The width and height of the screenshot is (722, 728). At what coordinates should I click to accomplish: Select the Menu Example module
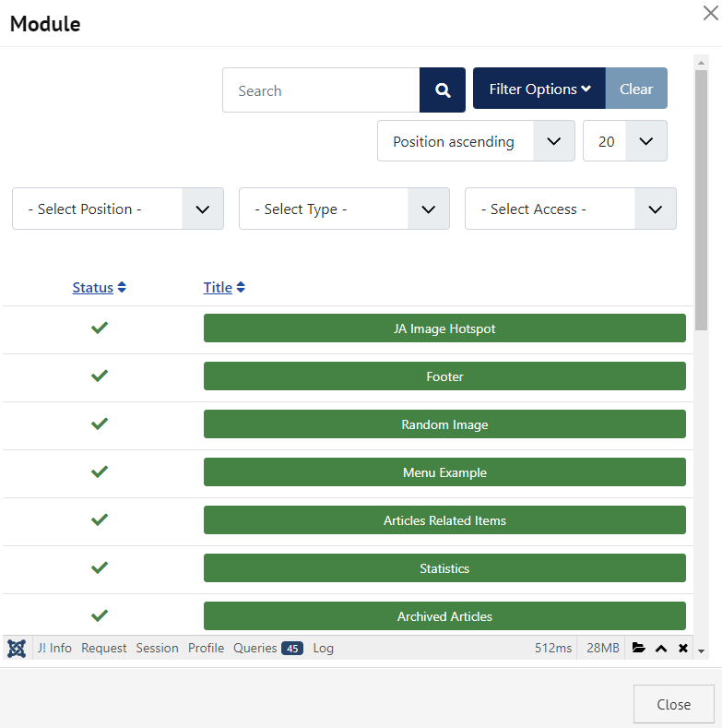coord(444,472)
